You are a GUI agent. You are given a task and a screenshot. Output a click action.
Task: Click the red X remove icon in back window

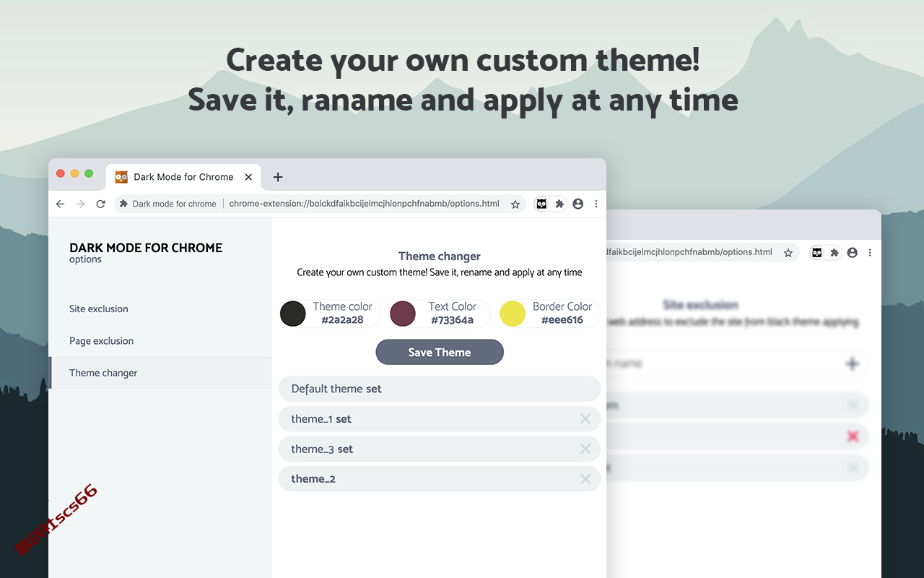853,436
